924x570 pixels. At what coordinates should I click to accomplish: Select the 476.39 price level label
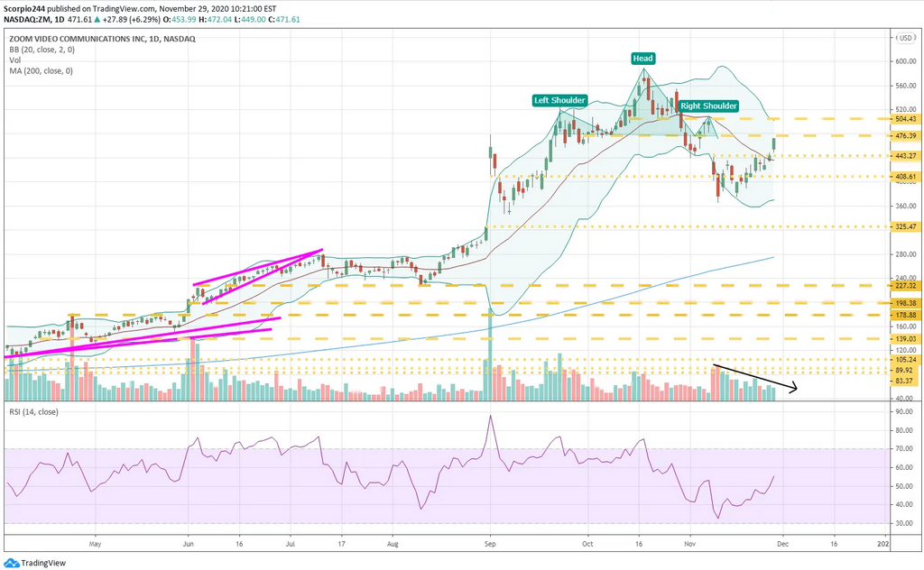[x=904, y=136]
